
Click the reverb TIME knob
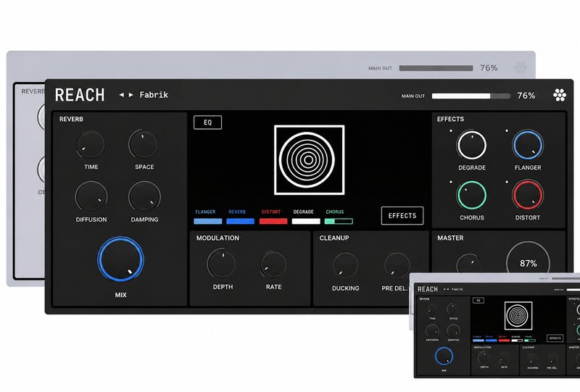[91, 145]
